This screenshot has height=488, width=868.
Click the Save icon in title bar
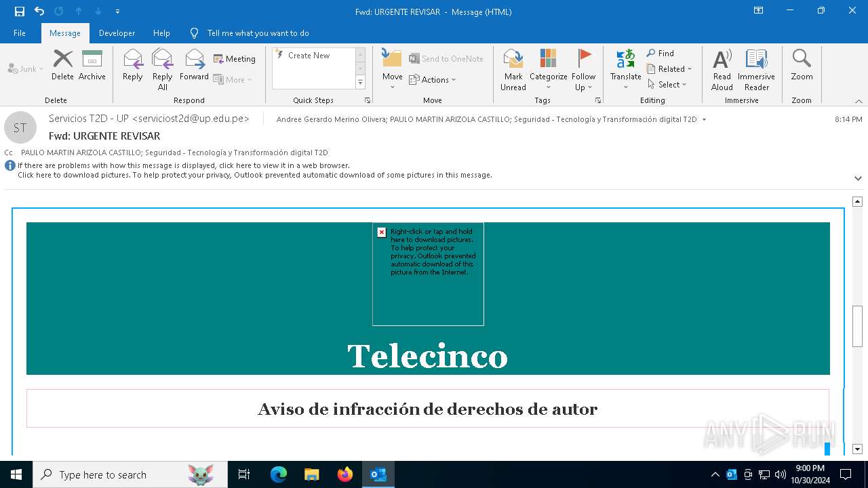(20, 12)
